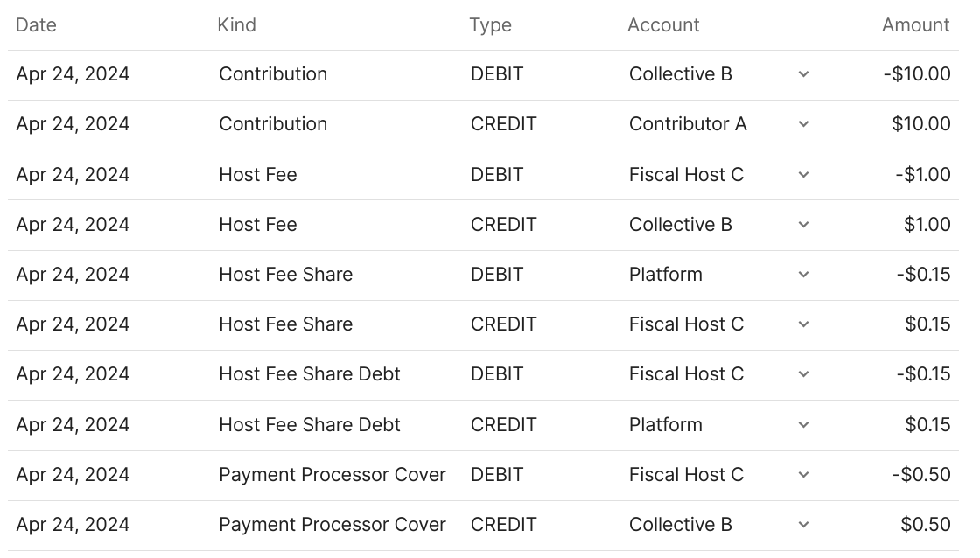
Task: Open chevron on Payment Processor Cover DEBIT row
Action: (x=803, y=475)
